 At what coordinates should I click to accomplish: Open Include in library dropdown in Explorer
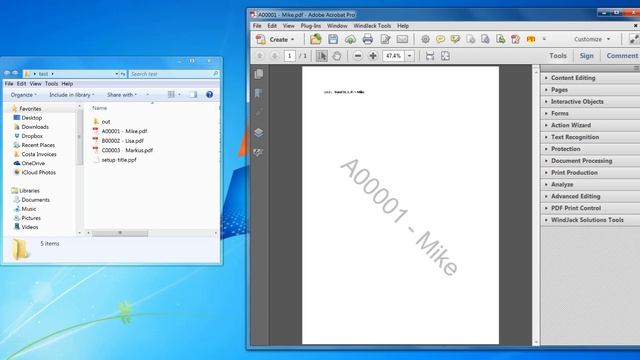coord(71,95)
